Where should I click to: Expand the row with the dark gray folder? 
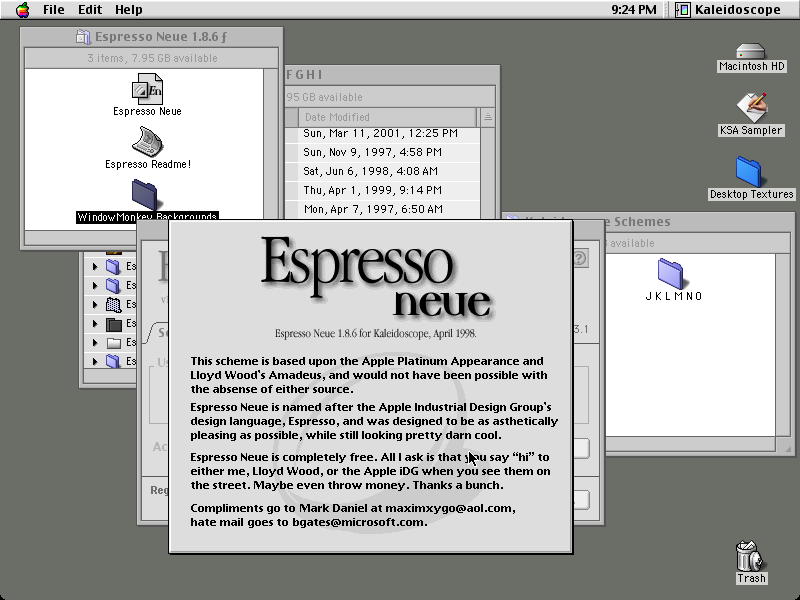tap(95, 323)
